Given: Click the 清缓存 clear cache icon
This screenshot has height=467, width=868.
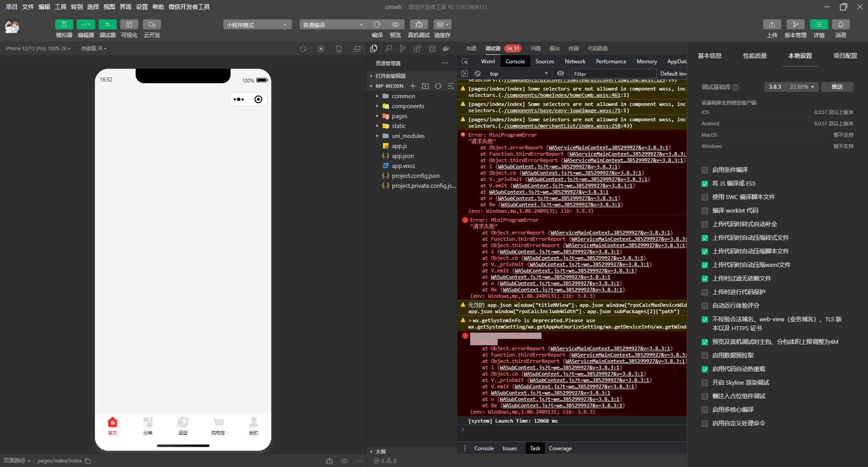Looking at the screenshot, I should (442, 24).
